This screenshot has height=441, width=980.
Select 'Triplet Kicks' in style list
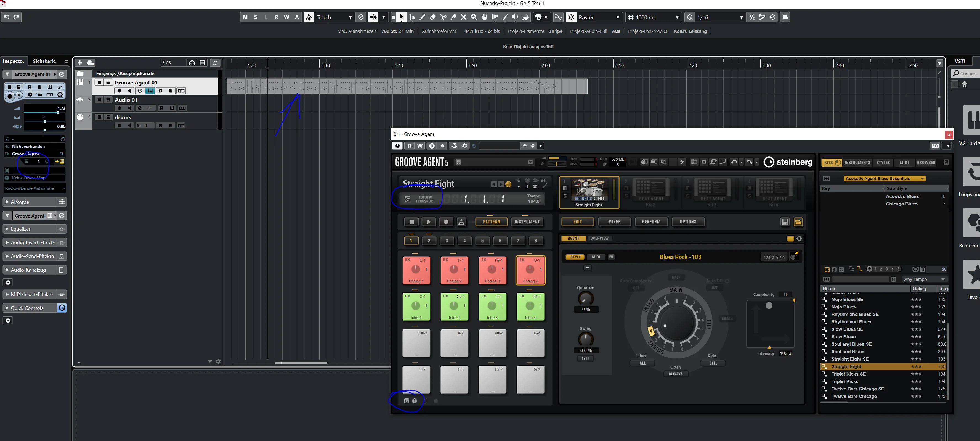[844, 381]
